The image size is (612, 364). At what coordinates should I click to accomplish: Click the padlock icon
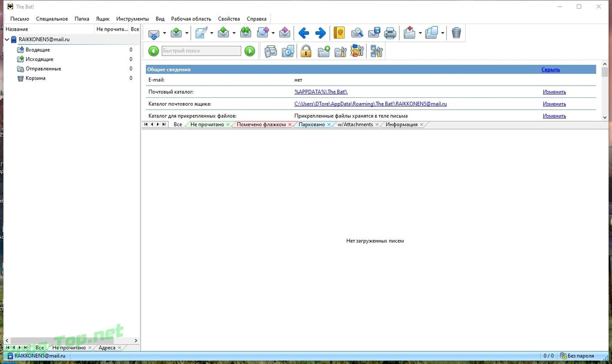(x=306, y=51)
